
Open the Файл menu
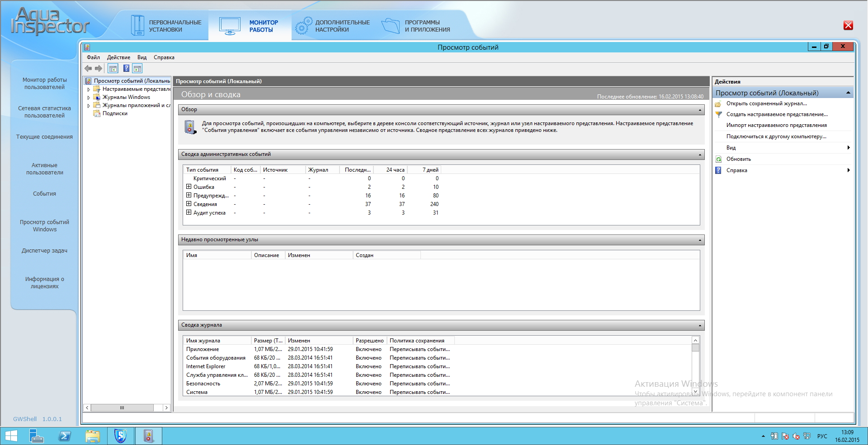[x=93, y=57]
